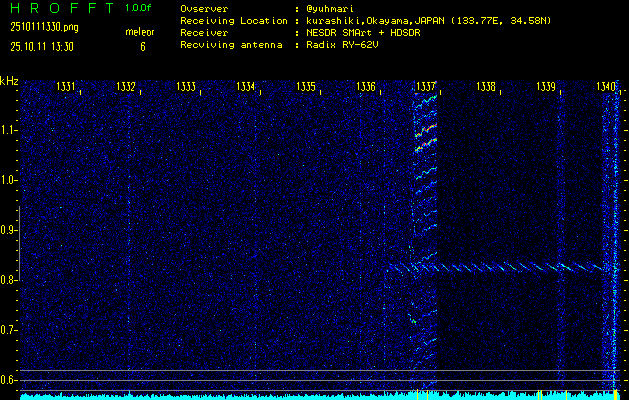This screenshot has height=400, width=629.
Task: Click the 0.7 frequency axis label
Action: tap(7, 330)
